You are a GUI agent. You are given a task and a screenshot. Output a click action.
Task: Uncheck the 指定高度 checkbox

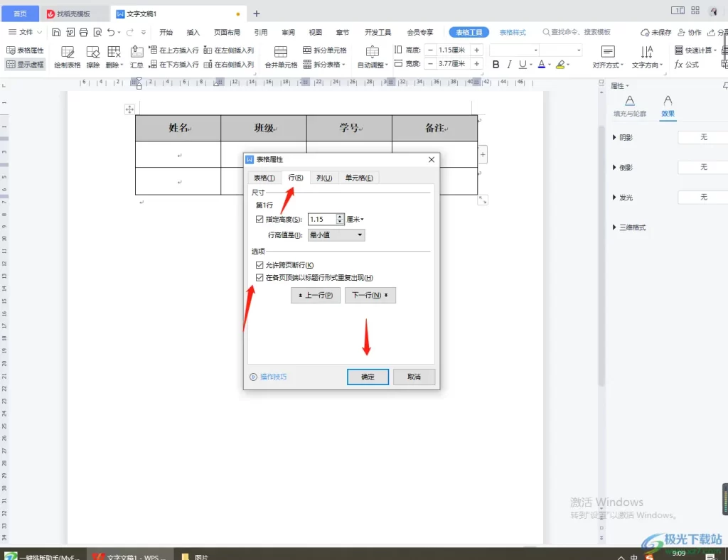pos(259,220)
